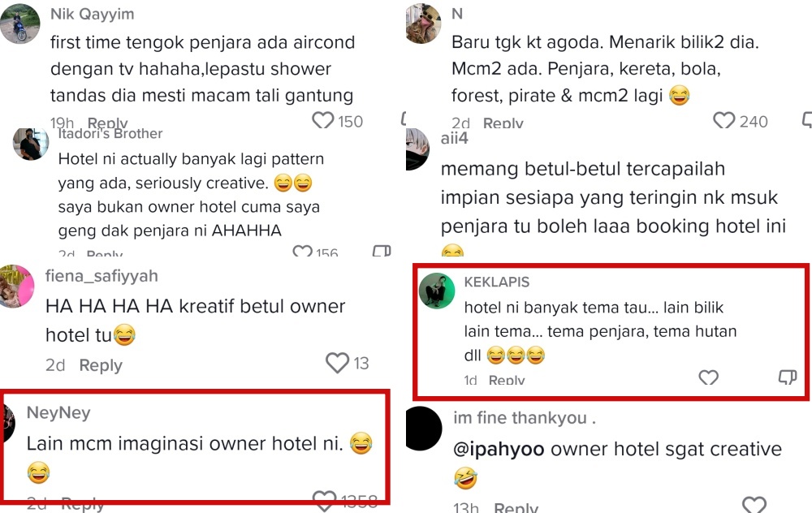812x513 pixels.
Task: Like N's comment with 240 likes
Action: coord(724,121)
